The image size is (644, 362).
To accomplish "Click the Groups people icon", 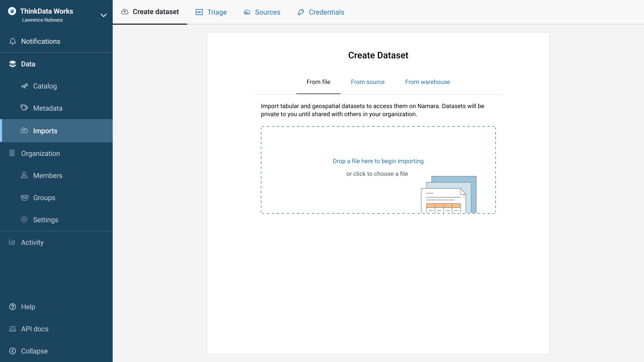I will coord(24,198).
